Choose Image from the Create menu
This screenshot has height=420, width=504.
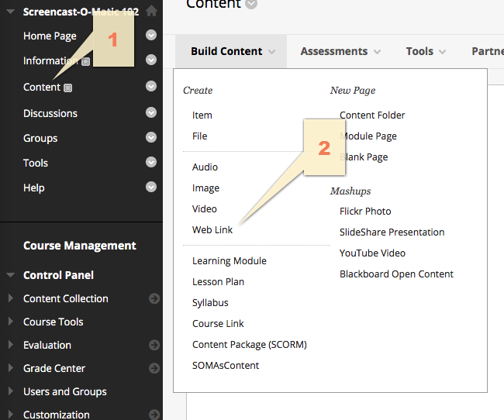tap(205, 188)
